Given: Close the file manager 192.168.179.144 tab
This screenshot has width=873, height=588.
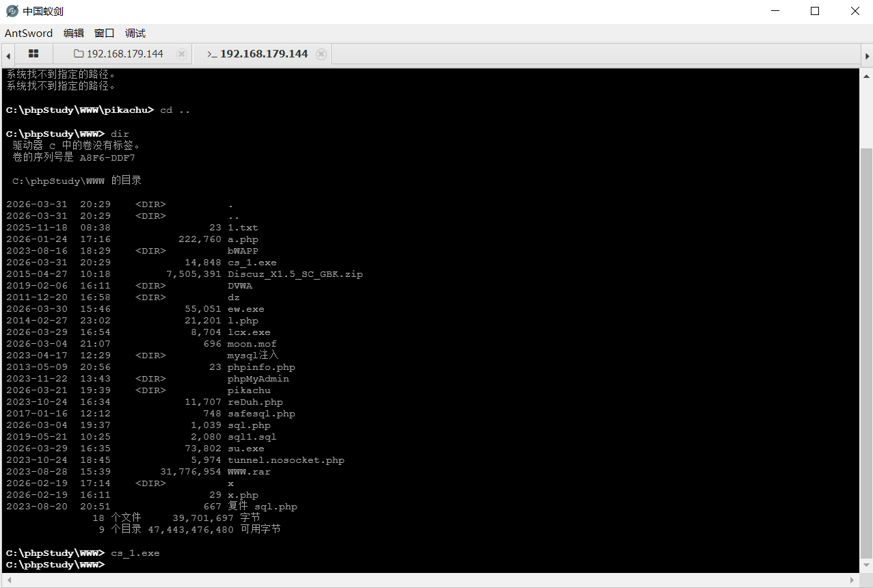Looking at the screenshot, I should coord(181,54).
